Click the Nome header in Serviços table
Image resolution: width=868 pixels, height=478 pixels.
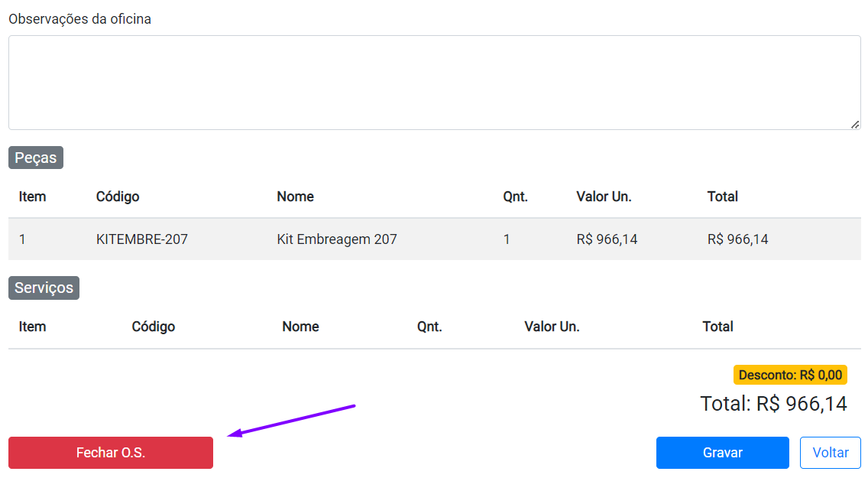[x=300, y=327]
